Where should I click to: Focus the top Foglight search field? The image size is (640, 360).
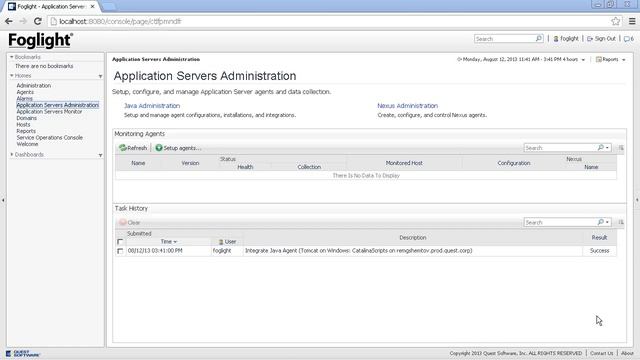504,39
